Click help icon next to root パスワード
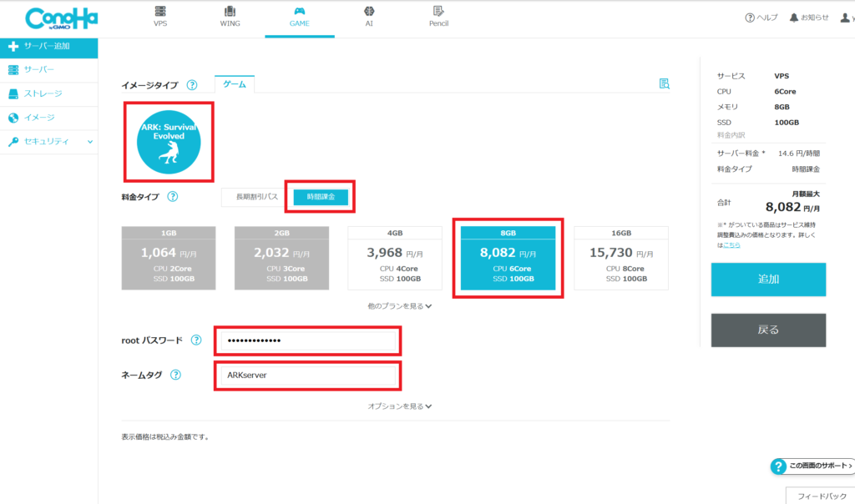The image size is (855, 504). pyautogui.click(x=196, y=340)
